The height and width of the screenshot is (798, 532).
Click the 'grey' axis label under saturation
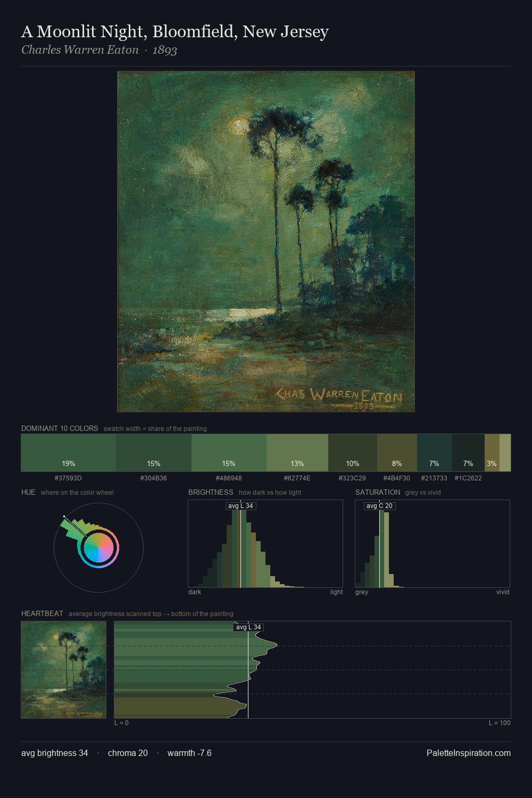(x=362, y=592)
